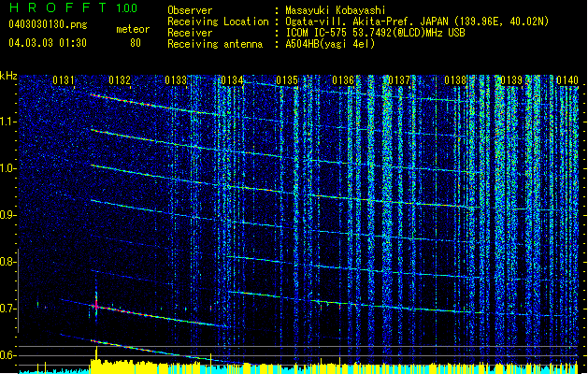Click the meteor count value 80

click(x=136, y=43)
